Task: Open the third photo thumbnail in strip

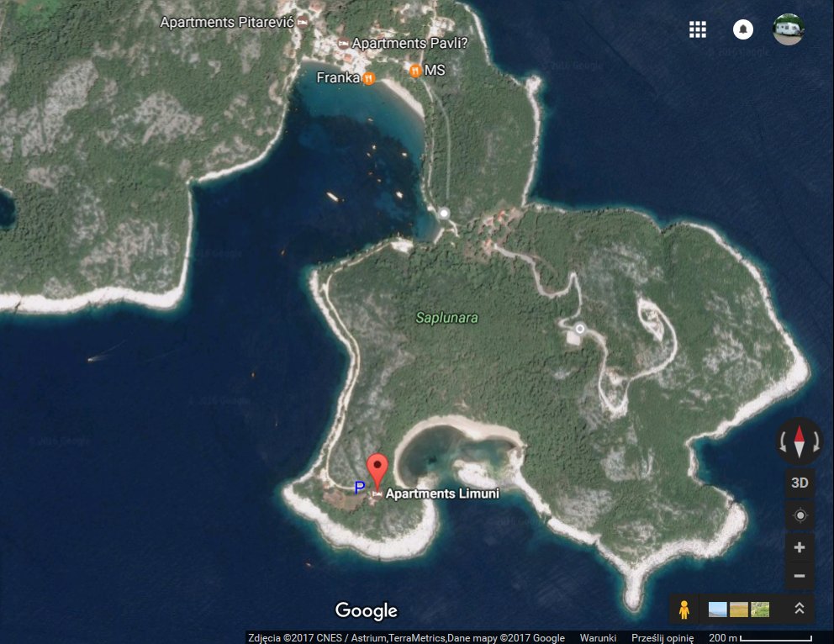Action: click(760, 610)
